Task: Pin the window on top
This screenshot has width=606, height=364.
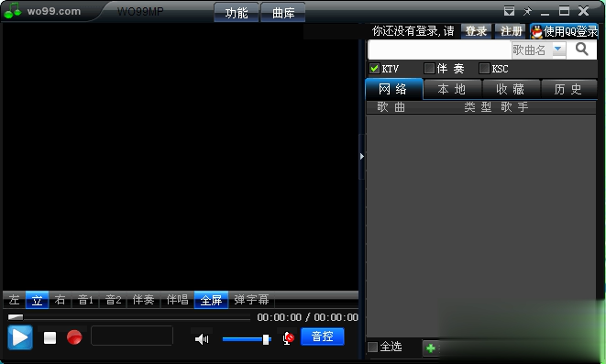Action: 527,11
